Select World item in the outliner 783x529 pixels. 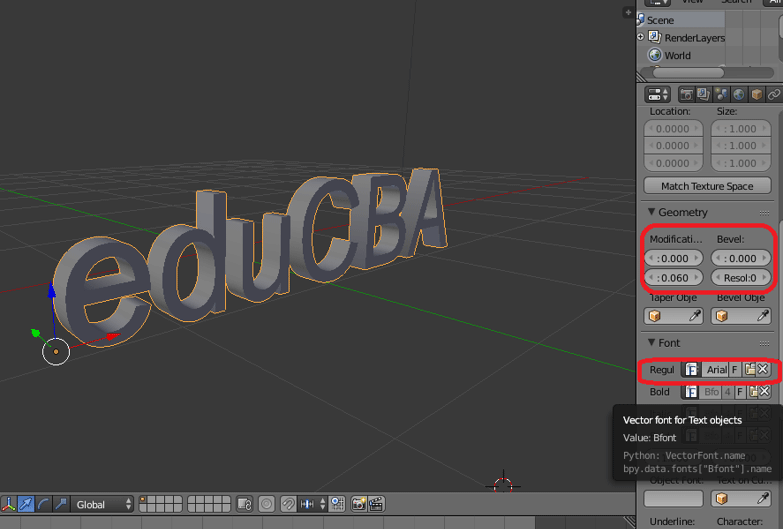click(677, 55)
